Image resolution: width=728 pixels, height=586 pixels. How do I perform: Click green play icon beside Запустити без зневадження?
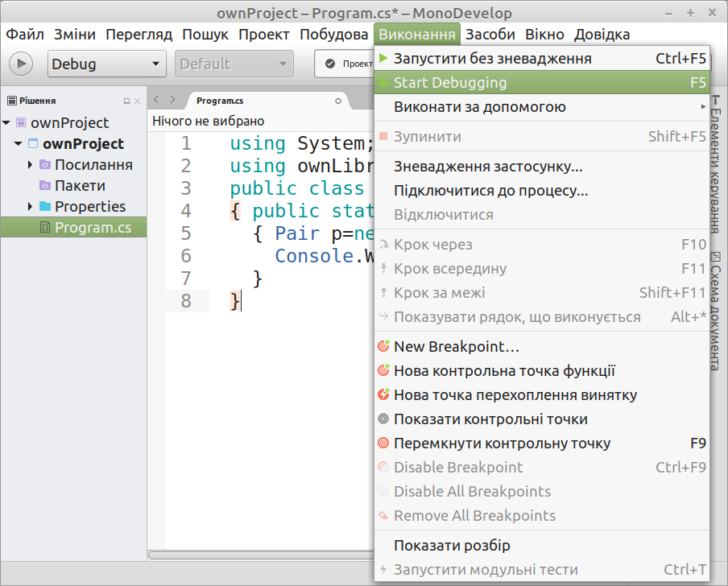[x=383, y=58]
